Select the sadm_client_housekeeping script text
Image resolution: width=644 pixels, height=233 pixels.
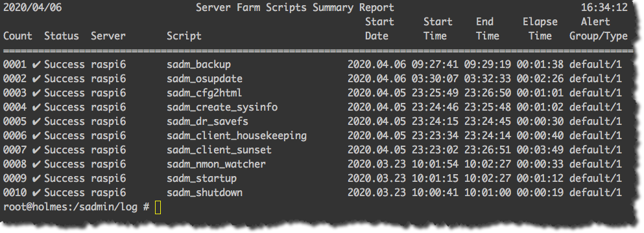pyautogui.click(x=237, y=136)
